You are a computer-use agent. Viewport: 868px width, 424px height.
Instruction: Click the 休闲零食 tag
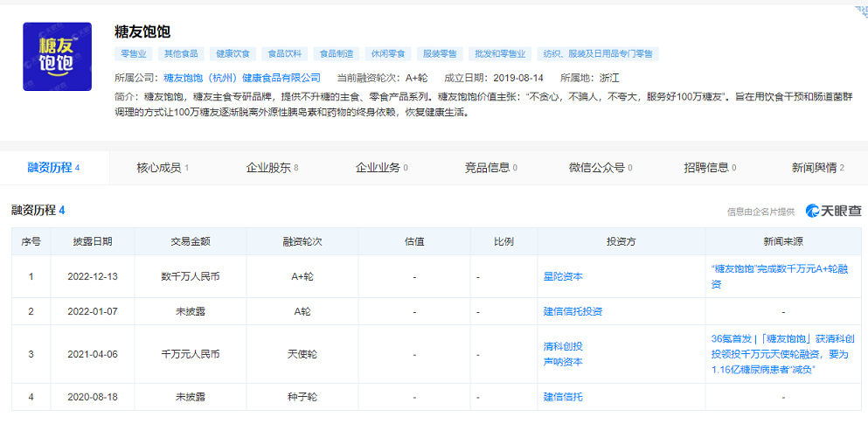click(x=385, y=53)
